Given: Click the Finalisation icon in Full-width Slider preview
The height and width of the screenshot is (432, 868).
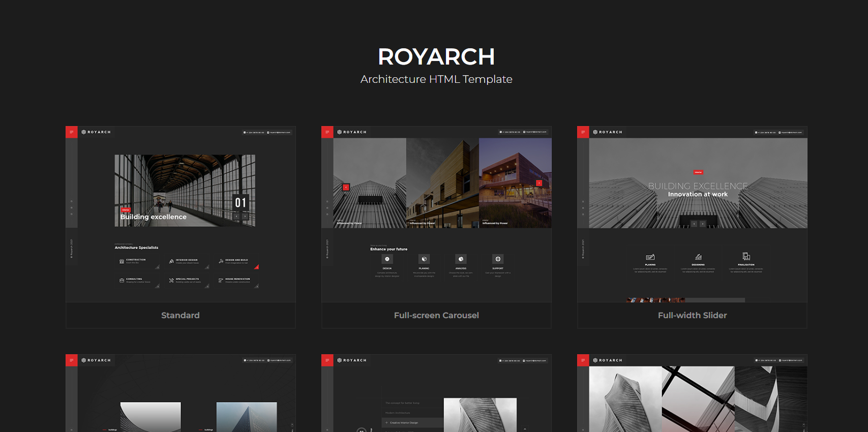Looking at the screenshot, I should [746, 256].
